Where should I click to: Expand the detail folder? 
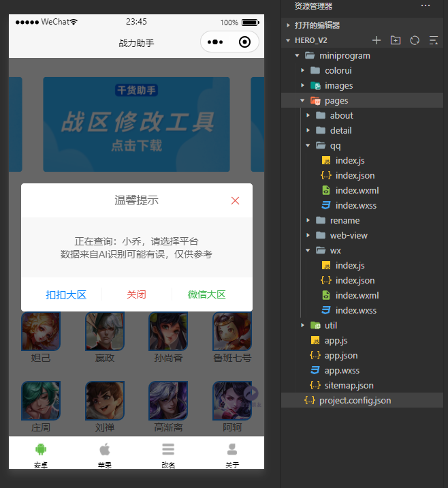(362, 130)
